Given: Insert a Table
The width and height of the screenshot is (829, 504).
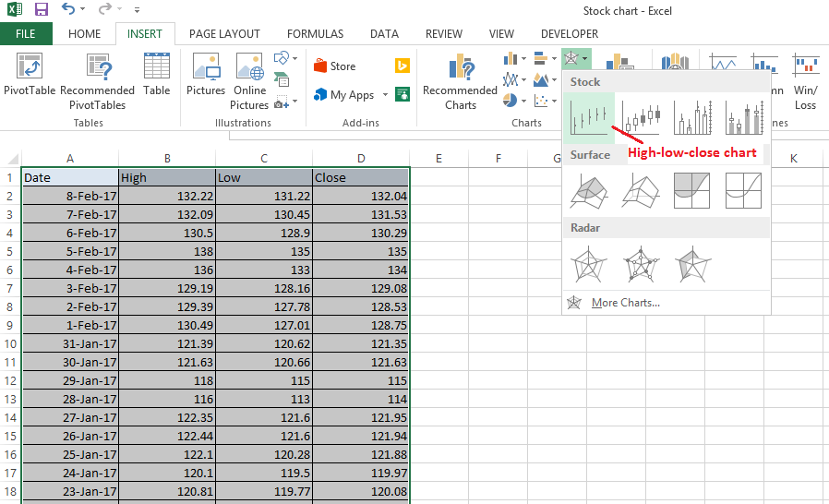Looking at the screenshot, I should pyautogui.click(x=157, y=75).
